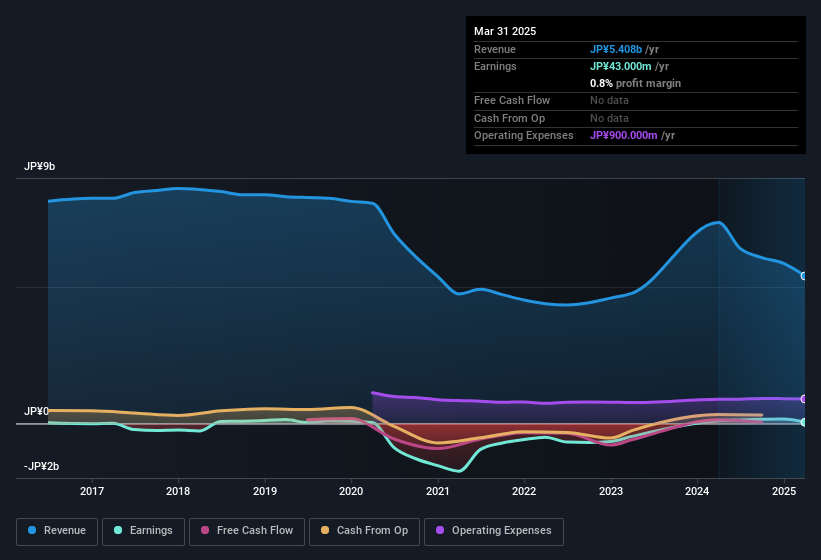Click the JP¥43.000m earnings value

point(620,66)
